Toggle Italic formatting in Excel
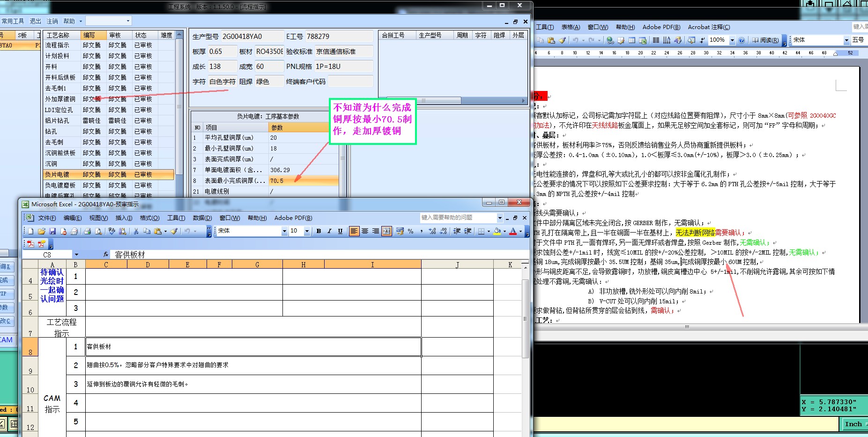Viewport: 868px width, 437px height. [329, 231]
